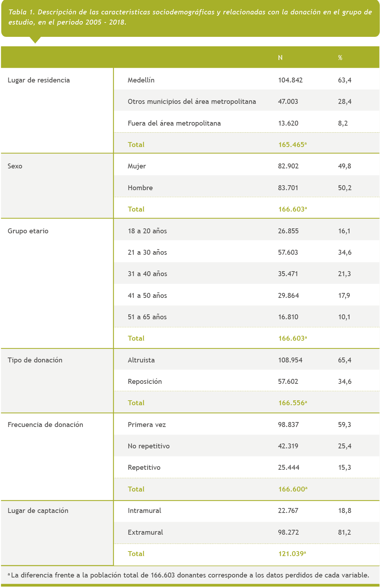Click the Extramural row label
Image resolution: width=380 pixels, height=588 pixels.
pyautogui.click(x=145, y=532)
